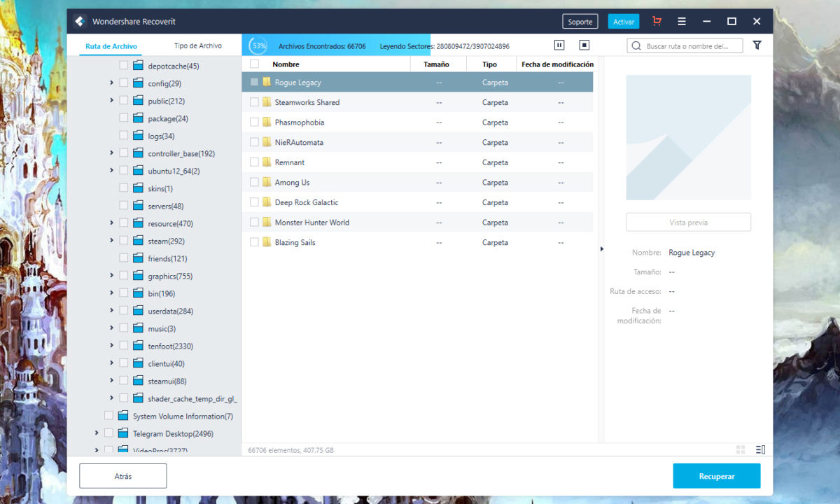Collapse the preview panel arrow
Screen dimensions: 840x504
(x=601, y=248)
